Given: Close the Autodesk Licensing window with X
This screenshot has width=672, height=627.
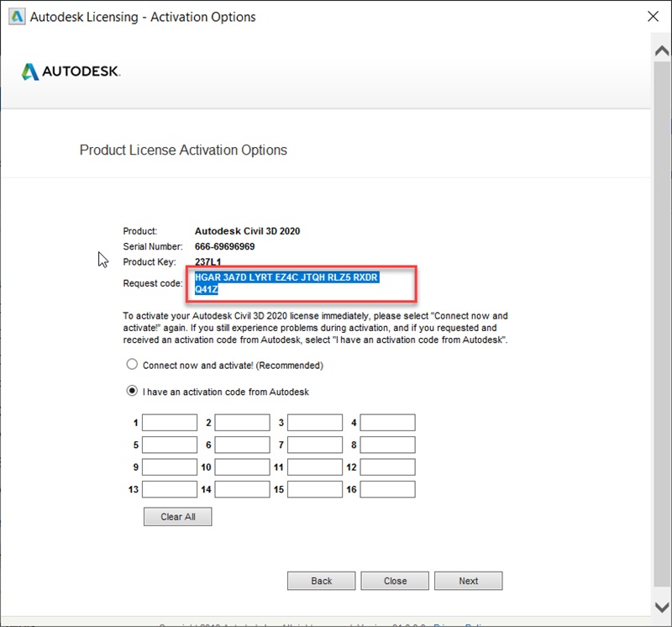Looking at the screenshot, I should (653, 17).
